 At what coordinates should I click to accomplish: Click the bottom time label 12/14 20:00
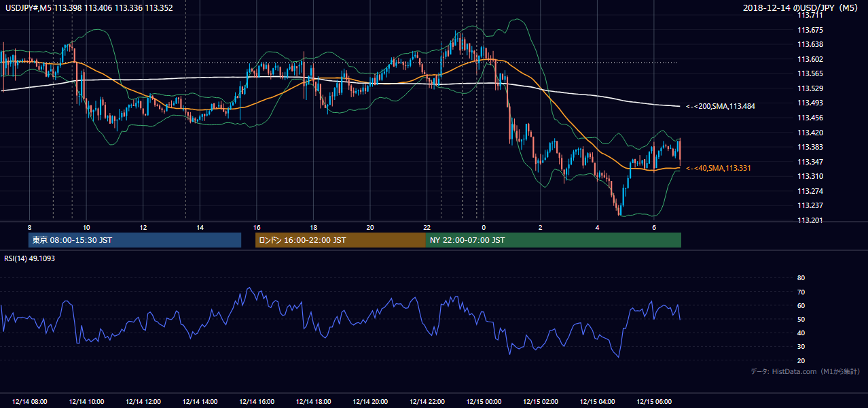click(370, 402)
